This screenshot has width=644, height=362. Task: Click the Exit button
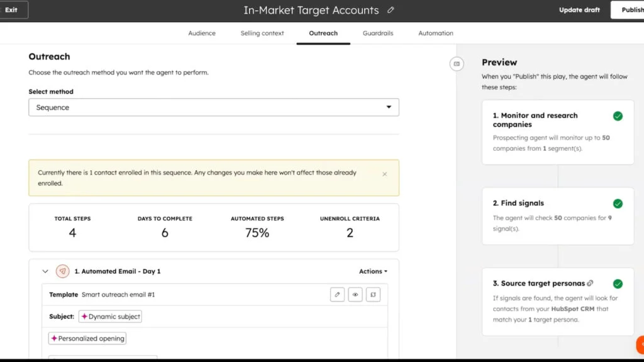[x=13, y=10]
